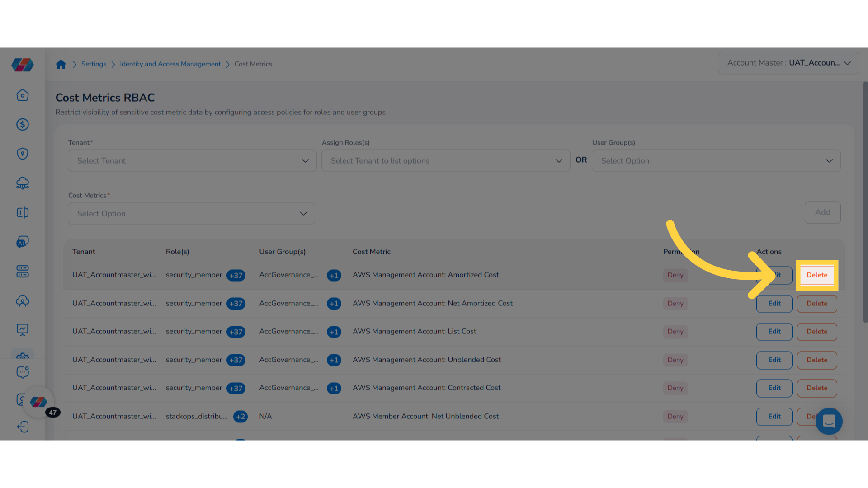Open the cloud user sidebar icon

23,301
